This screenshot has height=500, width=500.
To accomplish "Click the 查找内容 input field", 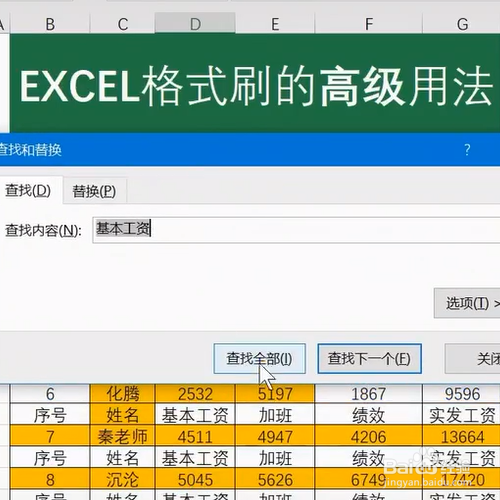I will point(296,230).
